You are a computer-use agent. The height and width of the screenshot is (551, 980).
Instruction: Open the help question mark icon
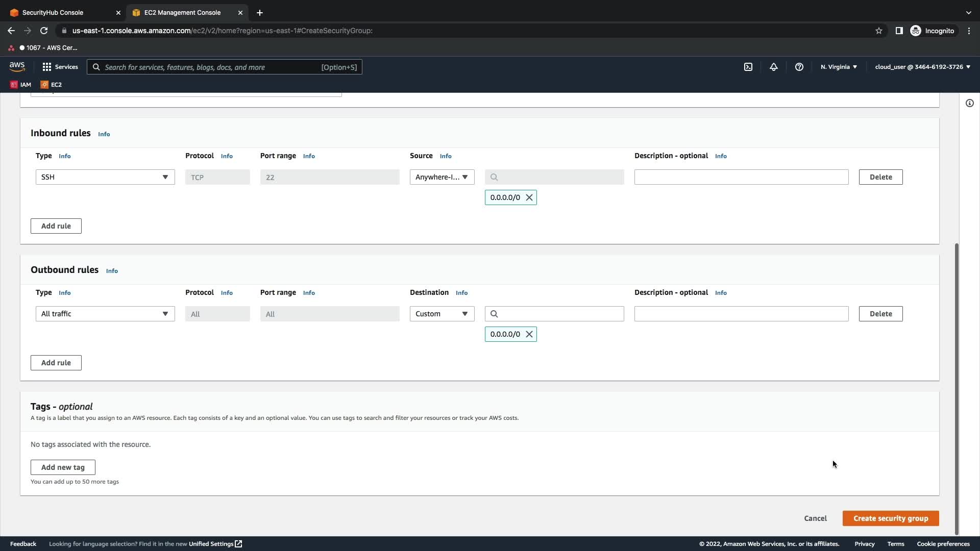(x=799, y=67)
